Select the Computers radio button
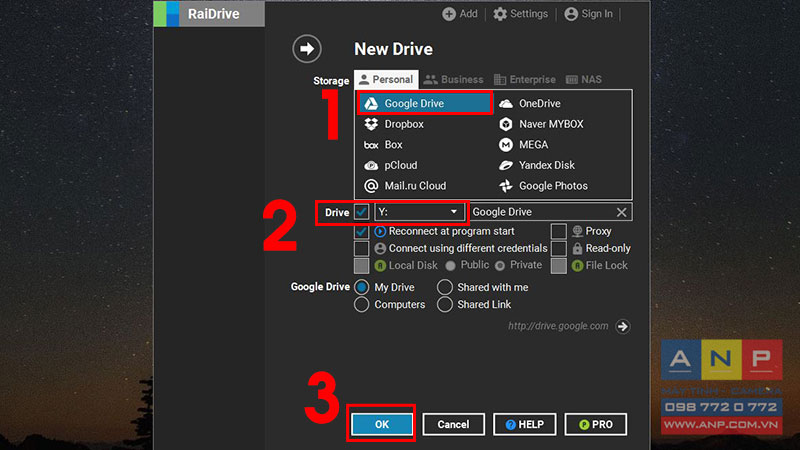The width and height of the screenshot is (800, 450). (361, 305)
